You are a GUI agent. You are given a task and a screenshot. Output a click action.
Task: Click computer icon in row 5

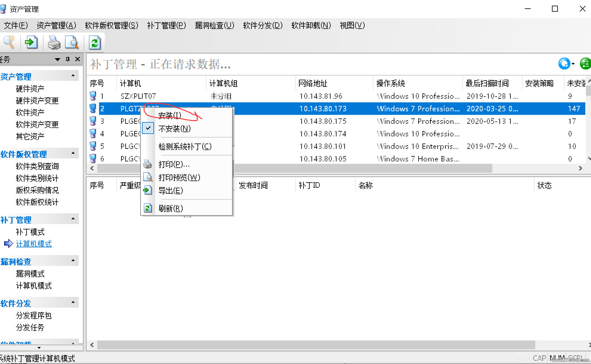tap(93, 146)
